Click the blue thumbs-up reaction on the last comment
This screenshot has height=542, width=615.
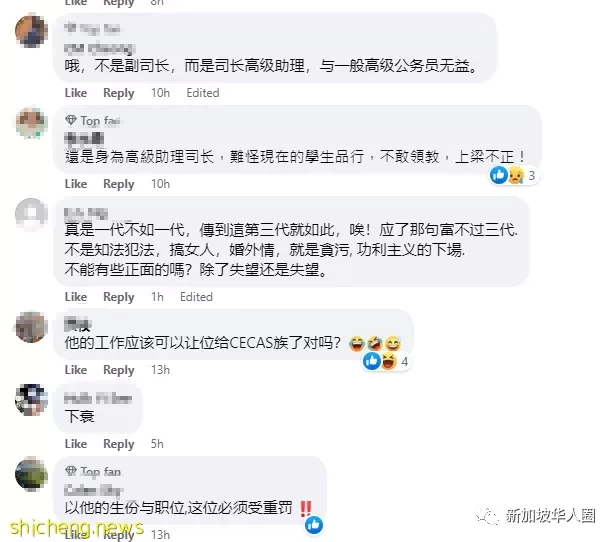[314, 525]
